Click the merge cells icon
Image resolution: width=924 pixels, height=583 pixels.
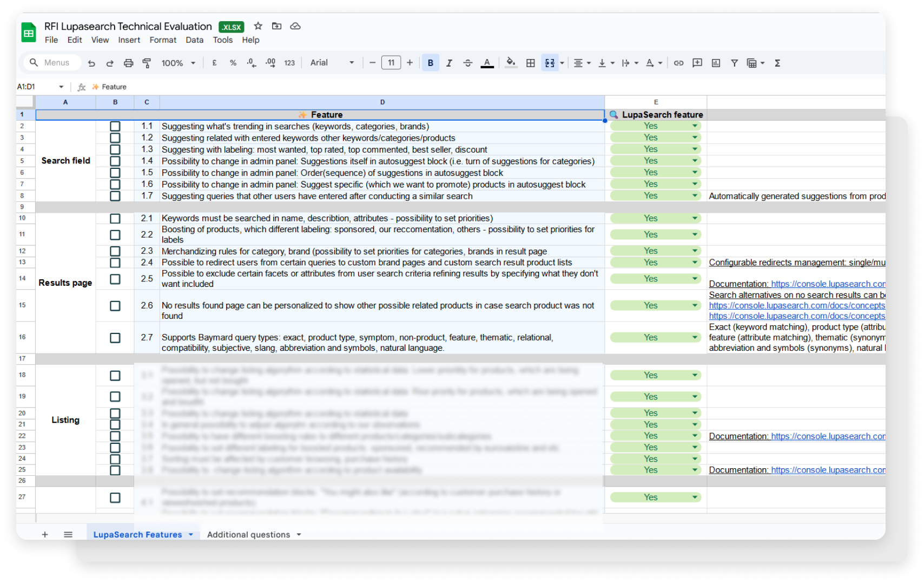(x=550, y=63)
